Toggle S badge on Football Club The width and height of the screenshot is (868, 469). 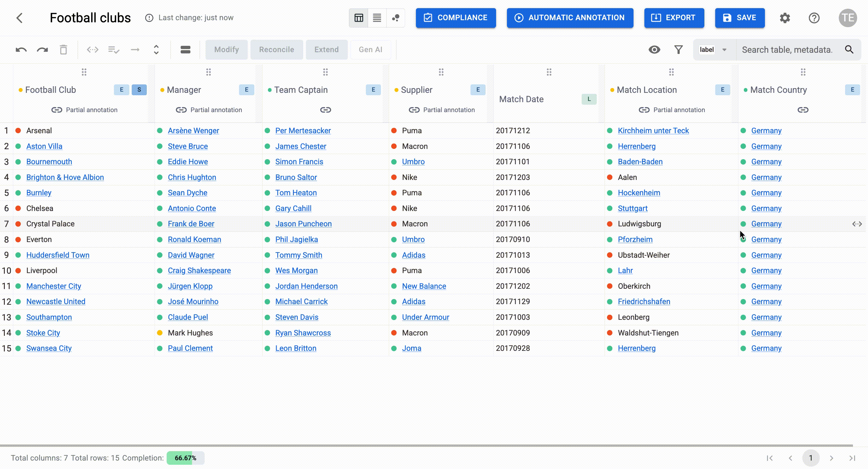click(139, 90)
